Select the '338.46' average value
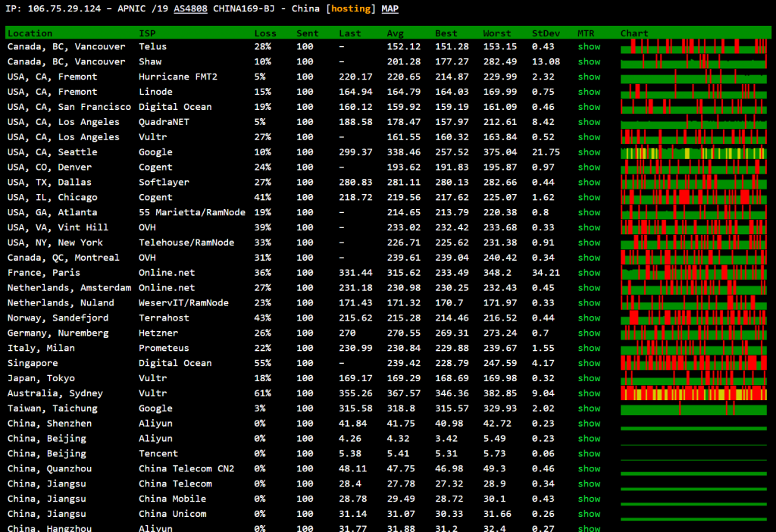 pos(404,152)
